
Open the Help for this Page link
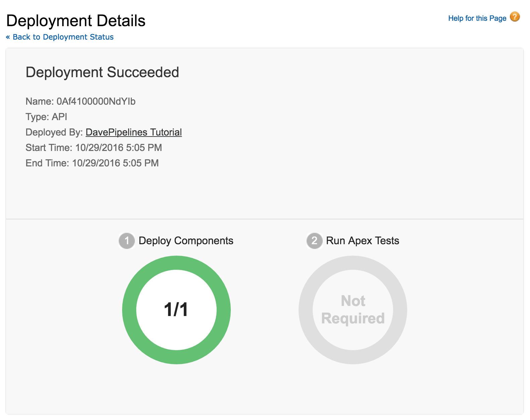477,18
